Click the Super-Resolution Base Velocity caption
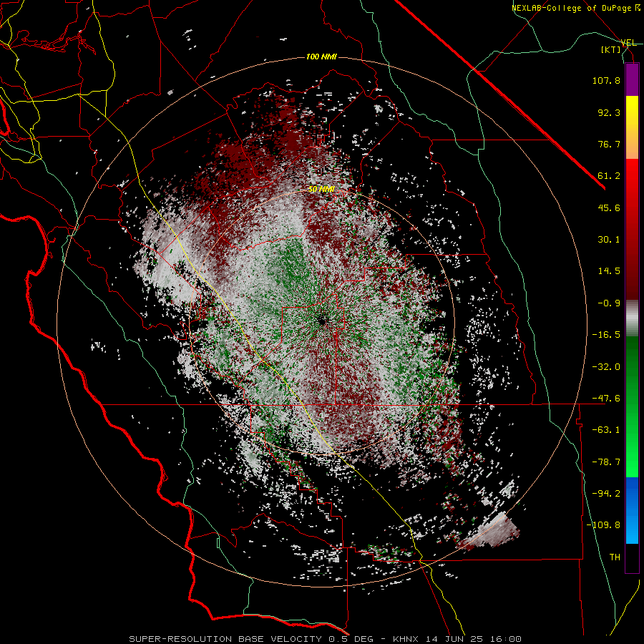This screenshot has width=644, height=644. 325,639
